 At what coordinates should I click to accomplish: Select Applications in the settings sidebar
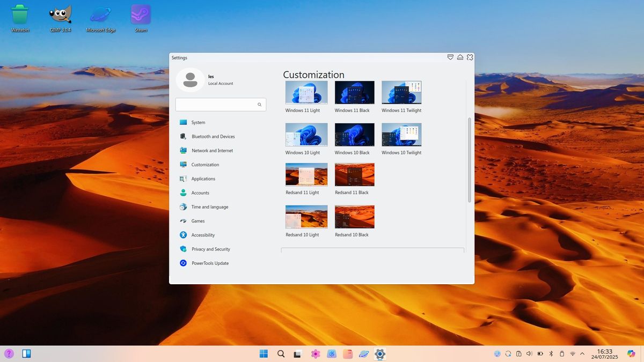pyautogui.click(x=204, y=179)
